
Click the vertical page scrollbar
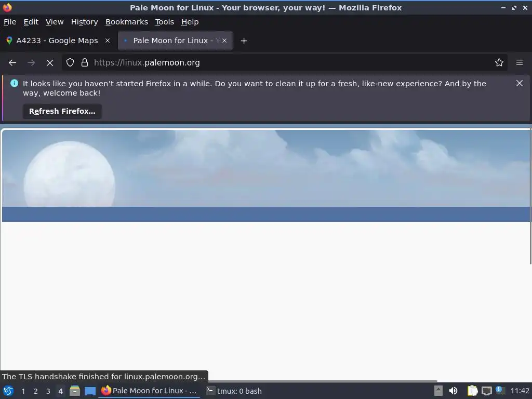pos(530,197)
